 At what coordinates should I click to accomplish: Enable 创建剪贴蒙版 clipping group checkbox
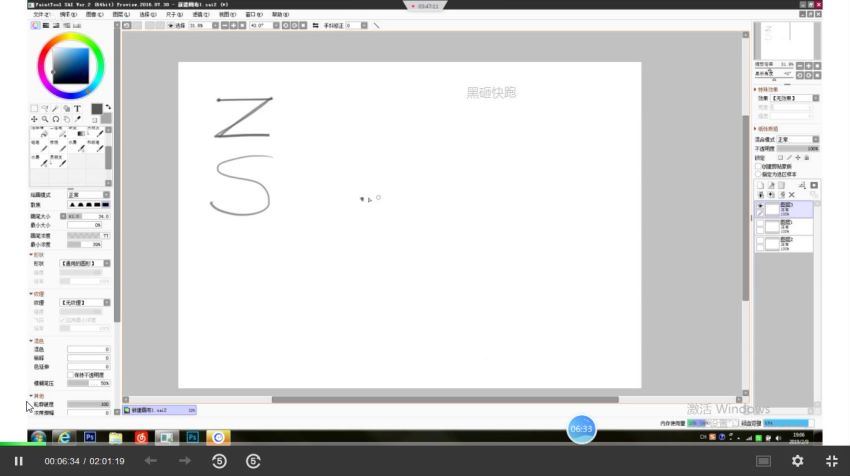click(759, 166)
